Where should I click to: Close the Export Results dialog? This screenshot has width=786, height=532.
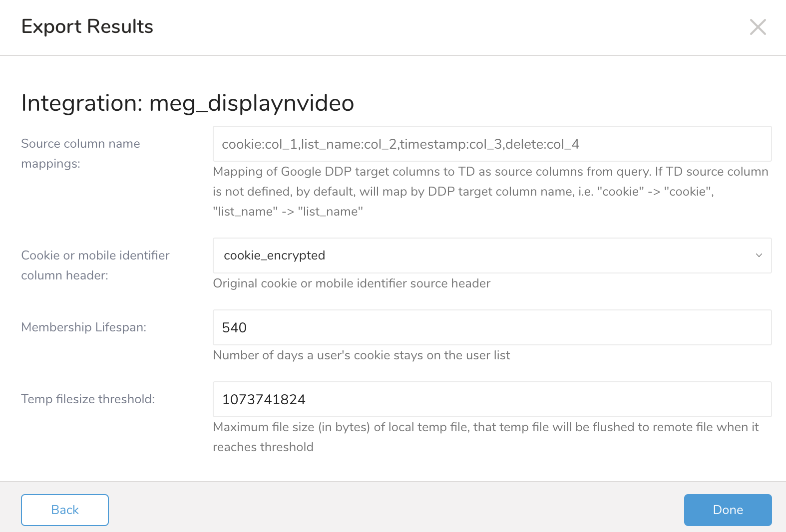pos(758,27)
